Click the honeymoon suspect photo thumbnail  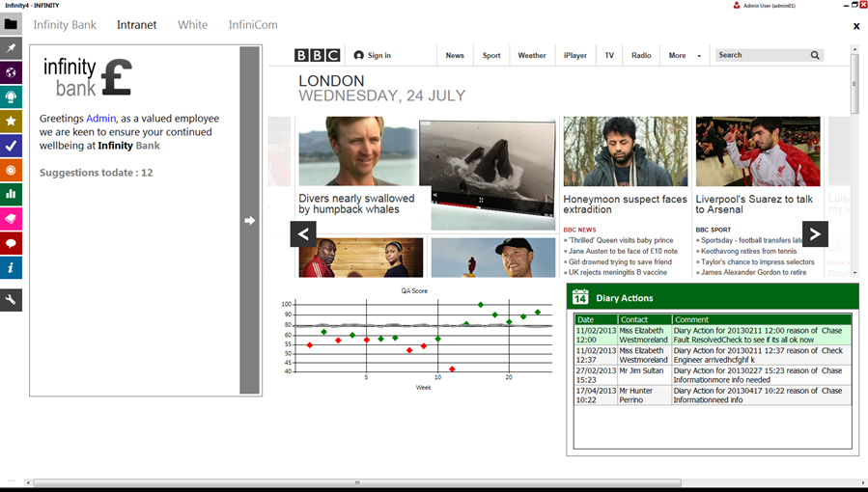coord(626,150)
